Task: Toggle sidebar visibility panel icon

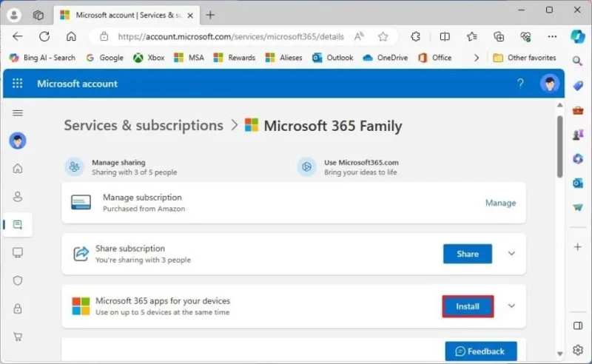Action: [578, 326]
